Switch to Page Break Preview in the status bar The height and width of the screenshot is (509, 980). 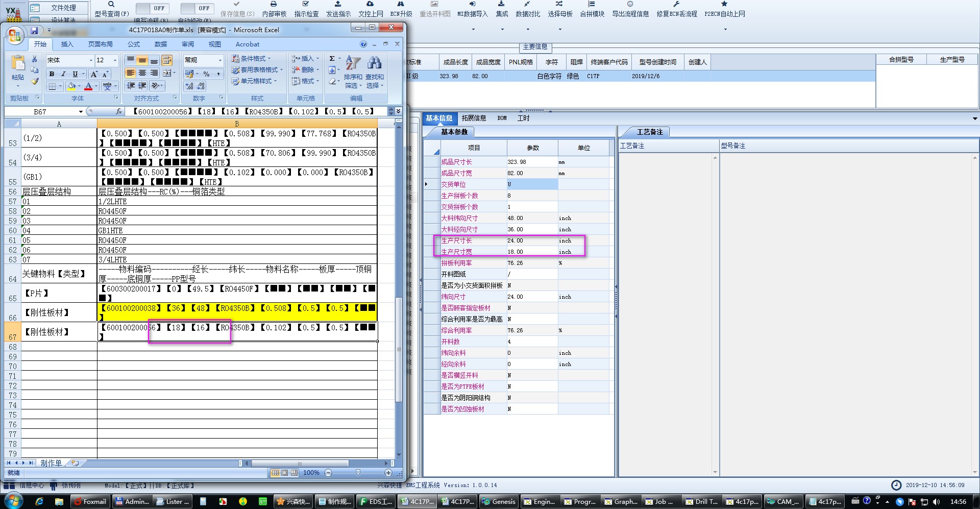pos(294,473)
